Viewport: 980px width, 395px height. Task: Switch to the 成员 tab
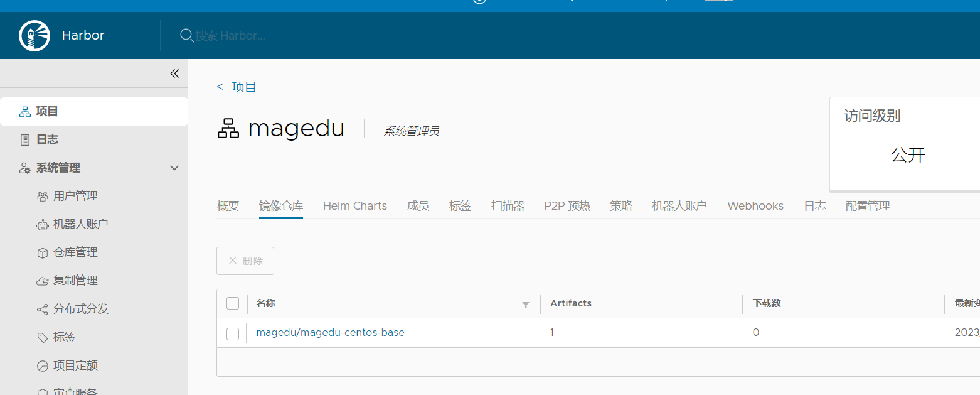coord(418,206)
